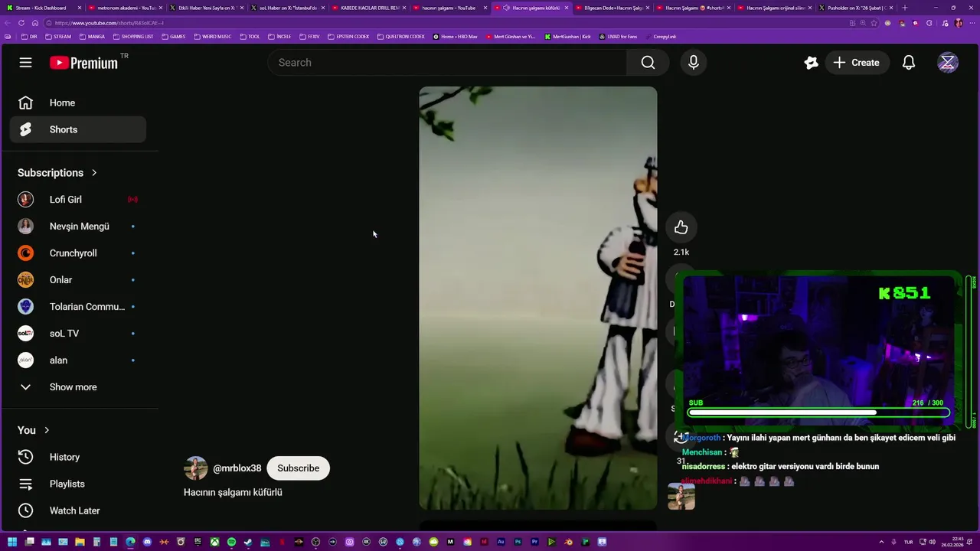Switch to the Bilgecan Dede tab

612,8
